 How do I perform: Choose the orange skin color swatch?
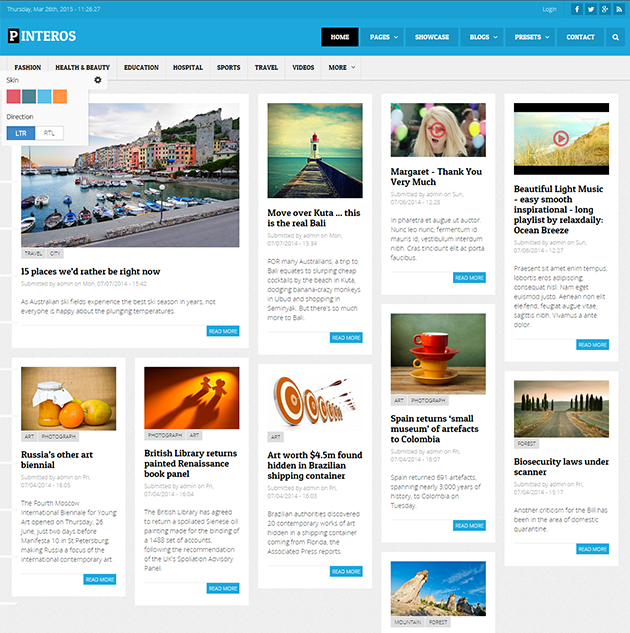click(x=60, y=96)
